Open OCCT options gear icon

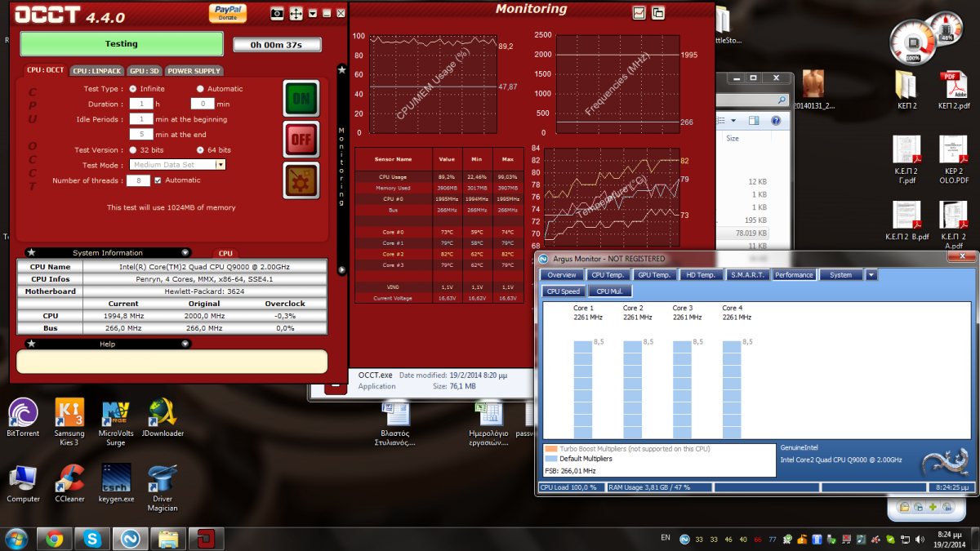[x=301, y=180]
